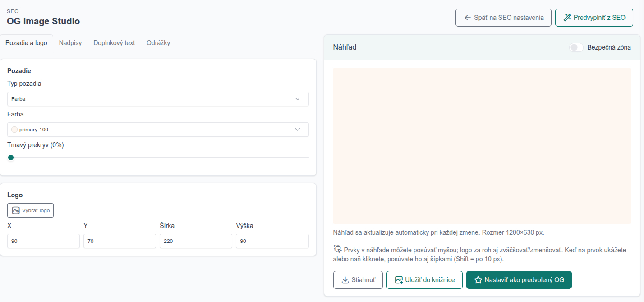Focus the logo X input field
The height and width of the screenshot is (302, 644).
[x=43, y=241]
